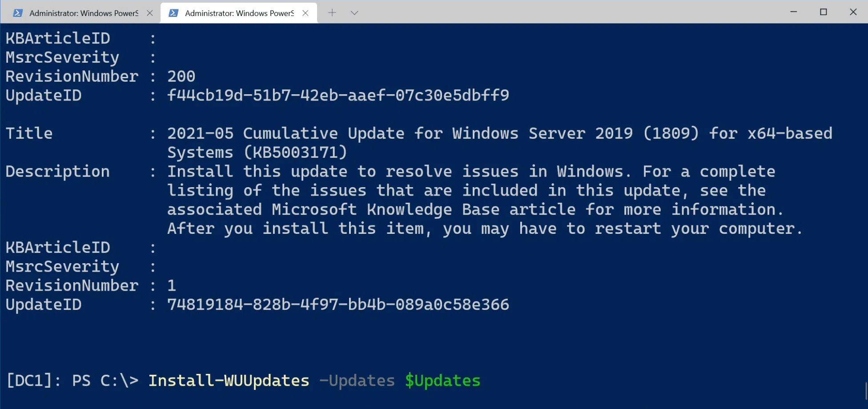Minimize the Windows Terminal window
The width and height of the screenshot is (868, 409).
(794, 12)
